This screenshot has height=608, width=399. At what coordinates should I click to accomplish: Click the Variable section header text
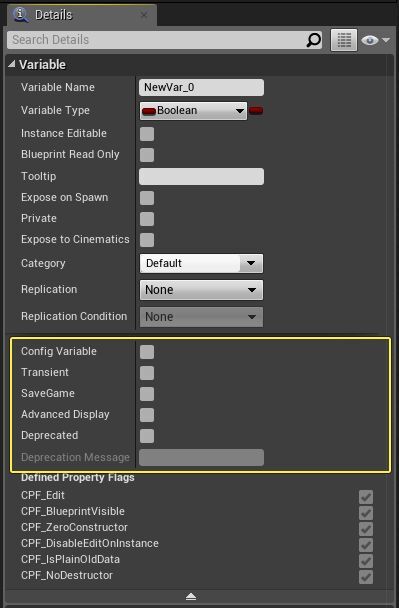(x=43, y=65)
